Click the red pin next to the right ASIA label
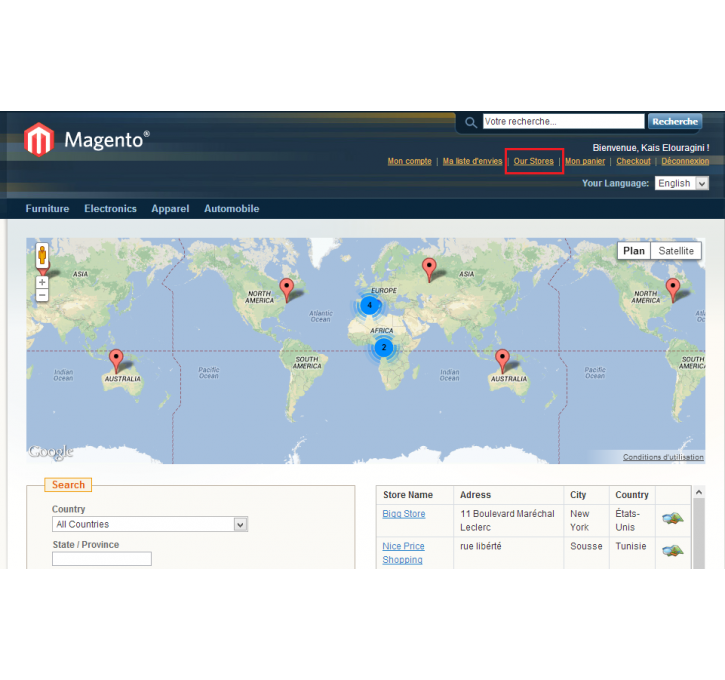Viewport: 725px width, 680px height. [429, 270]
